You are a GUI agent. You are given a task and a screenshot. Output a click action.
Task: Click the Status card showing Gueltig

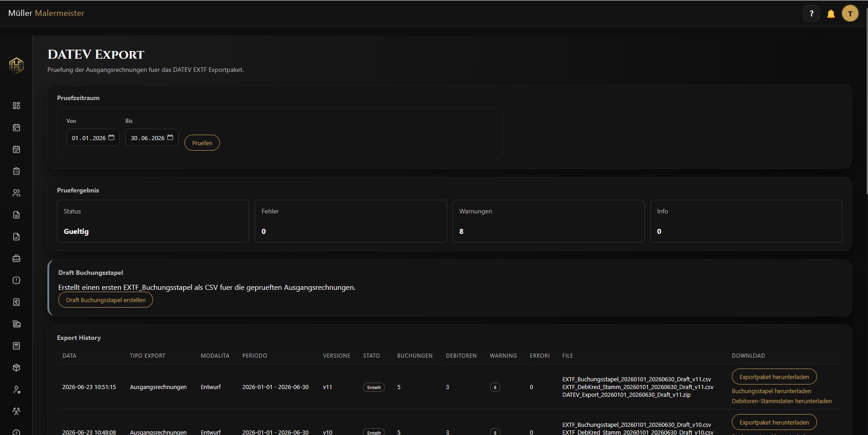click(153, 221)
